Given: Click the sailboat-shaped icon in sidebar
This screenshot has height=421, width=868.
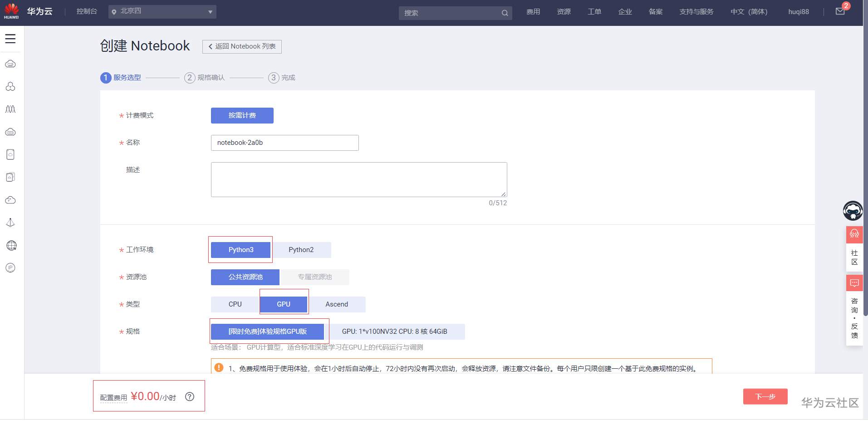Looking at the screenshot, I should click(10, 223).
